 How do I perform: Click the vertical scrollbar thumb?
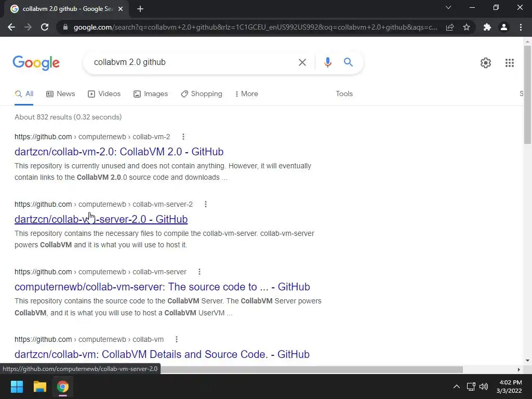pyautogui.click(x=527, y=95)
